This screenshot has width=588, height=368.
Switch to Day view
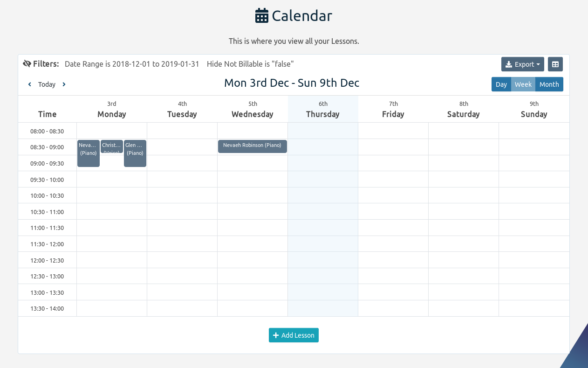pos(501,84)
